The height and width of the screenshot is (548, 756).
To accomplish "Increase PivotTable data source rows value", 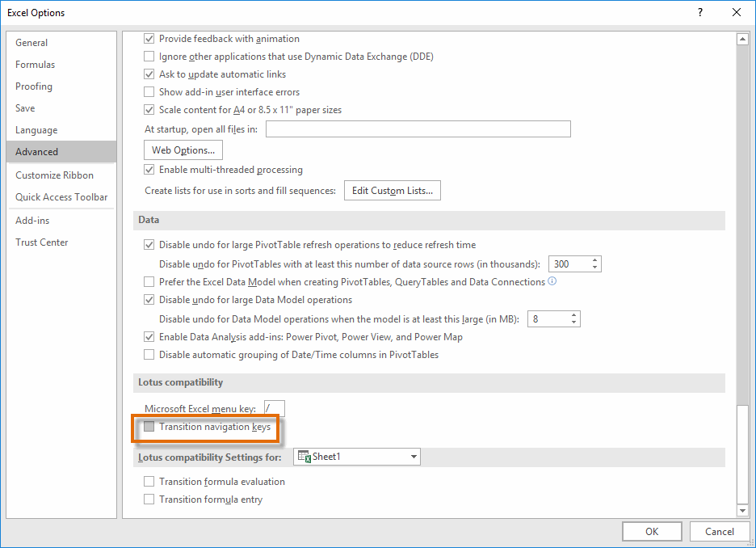I will pyautogui.click(x=595, y=260).
